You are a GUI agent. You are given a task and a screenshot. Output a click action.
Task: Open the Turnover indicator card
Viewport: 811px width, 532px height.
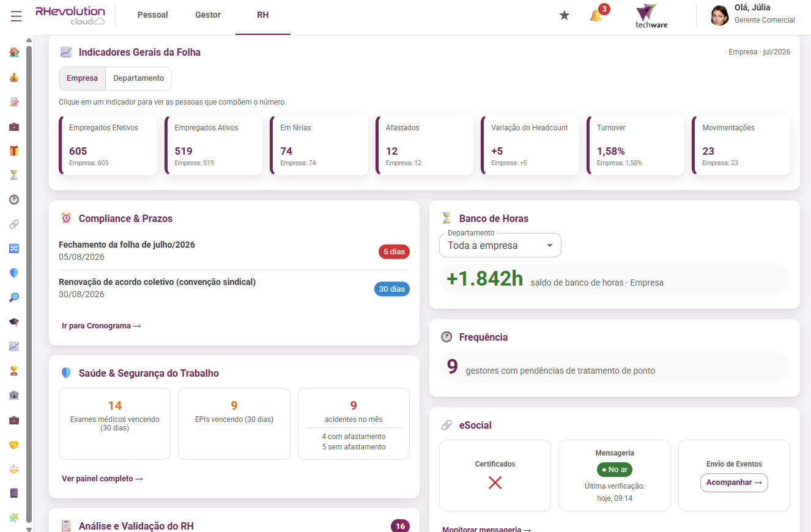(x=635, y=146)
